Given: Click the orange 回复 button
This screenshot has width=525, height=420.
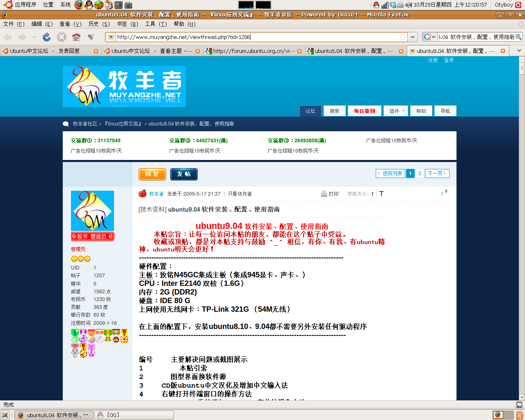Looking at the screenshot, I should tap(152, 174).
